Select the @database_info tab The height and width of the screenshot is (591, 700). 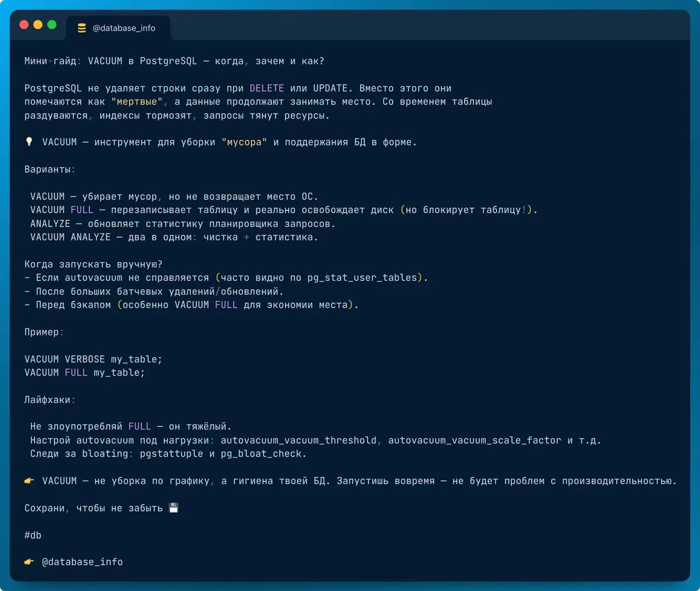(118, 28)
